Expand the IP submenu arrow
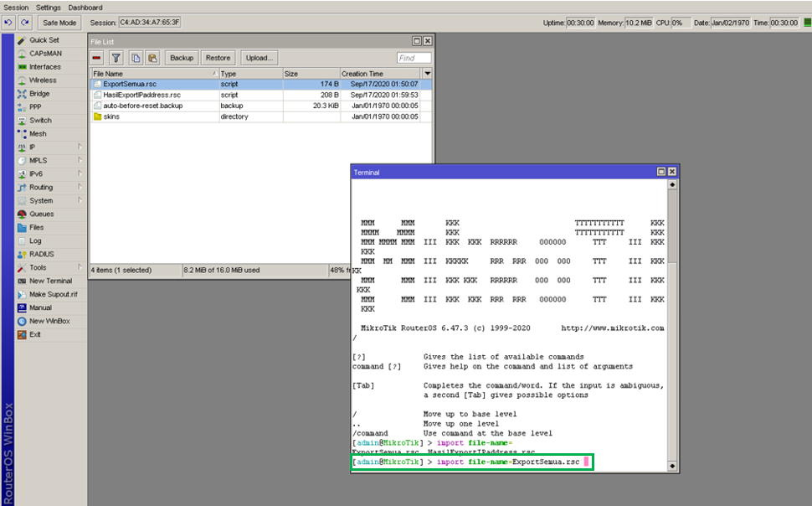Viewport: 812px width, 506px height. click(x=80, y=147)
